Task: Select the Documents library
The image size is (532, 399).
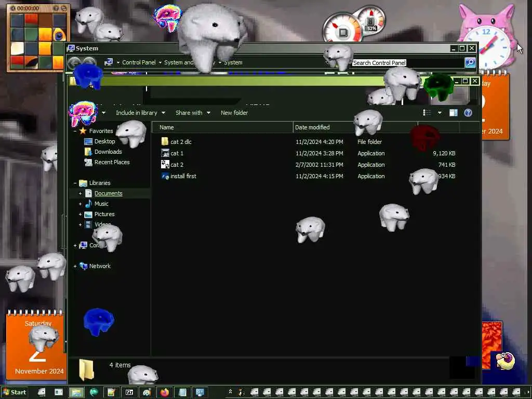Action: point(108,193)
